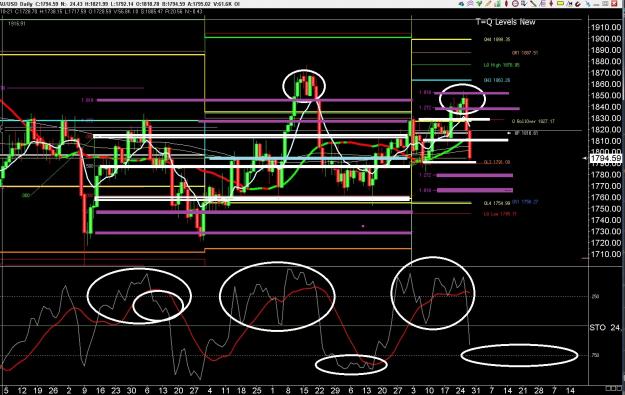The height and width of the screenshot is (395, 625).
Task: Click the date label 25 on the time axis
Action: pyautogui.click(x=257, y=391)
